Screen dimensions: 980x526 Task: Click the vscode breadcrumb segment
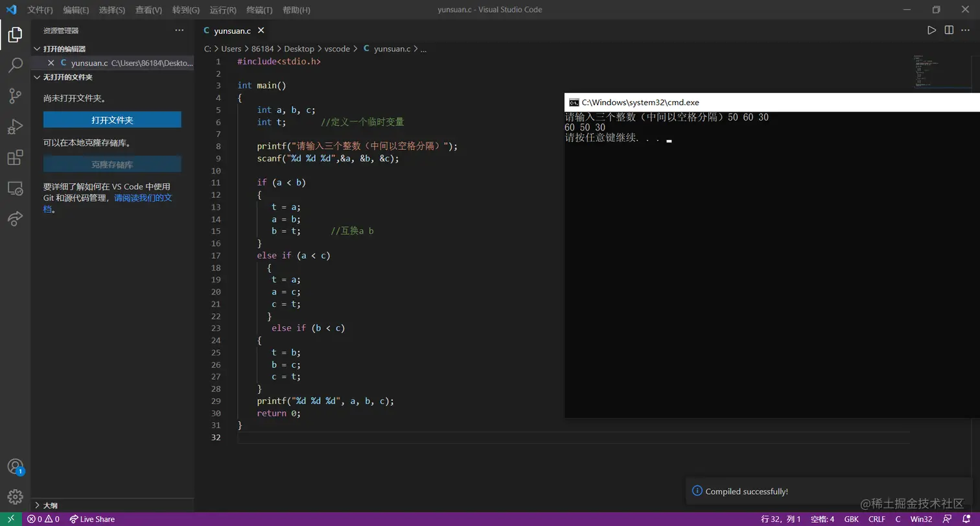[x=337, y=49]
